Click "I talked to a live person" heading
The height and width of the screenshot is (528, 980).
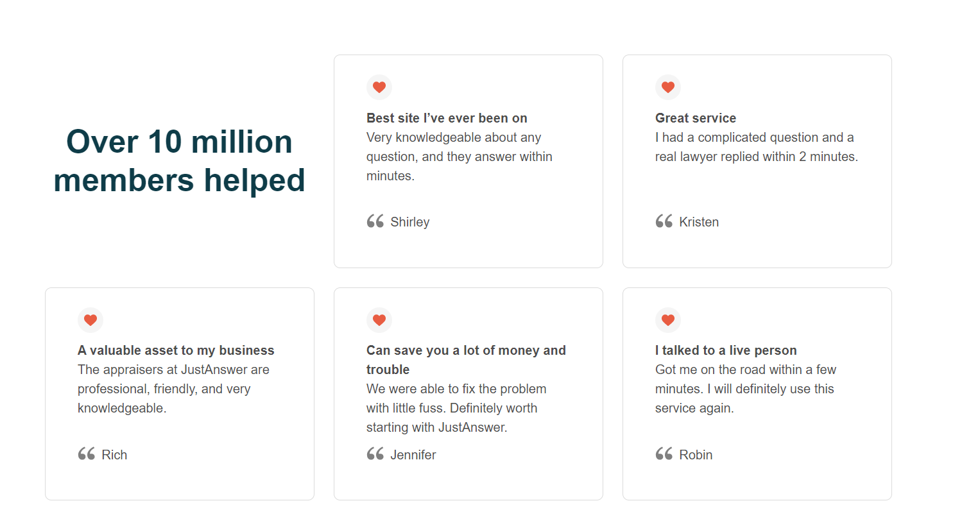coord(726,350)
